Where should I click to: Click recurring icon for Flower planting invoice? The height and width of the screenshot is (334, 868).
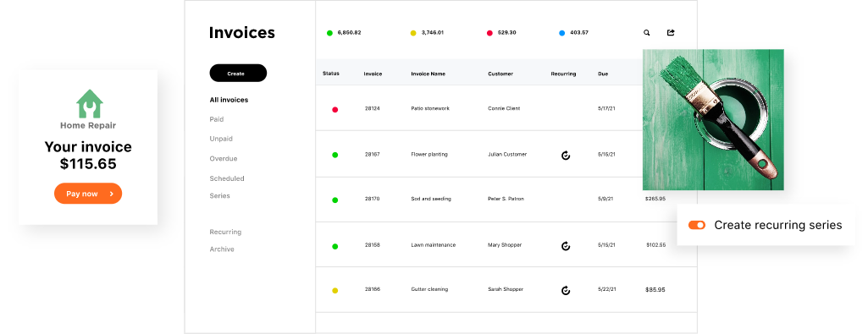click(x=565, y=156)
